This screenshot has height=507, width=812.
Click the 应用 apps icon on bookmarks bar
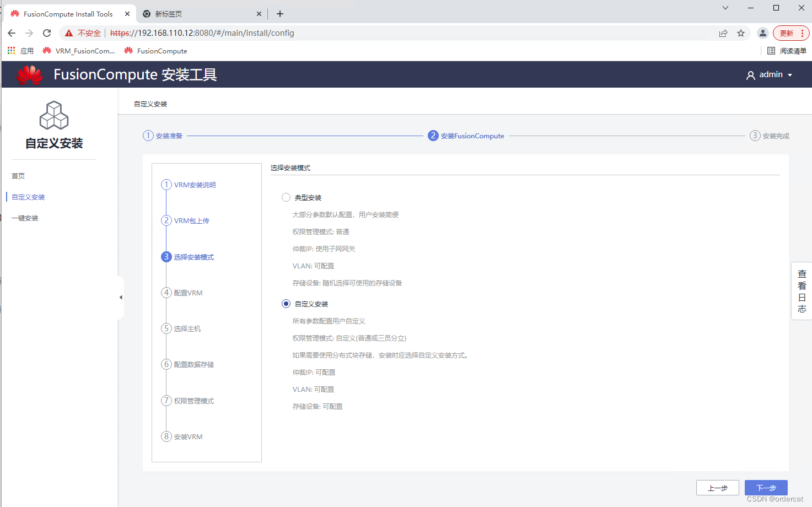tap(11, 50)
